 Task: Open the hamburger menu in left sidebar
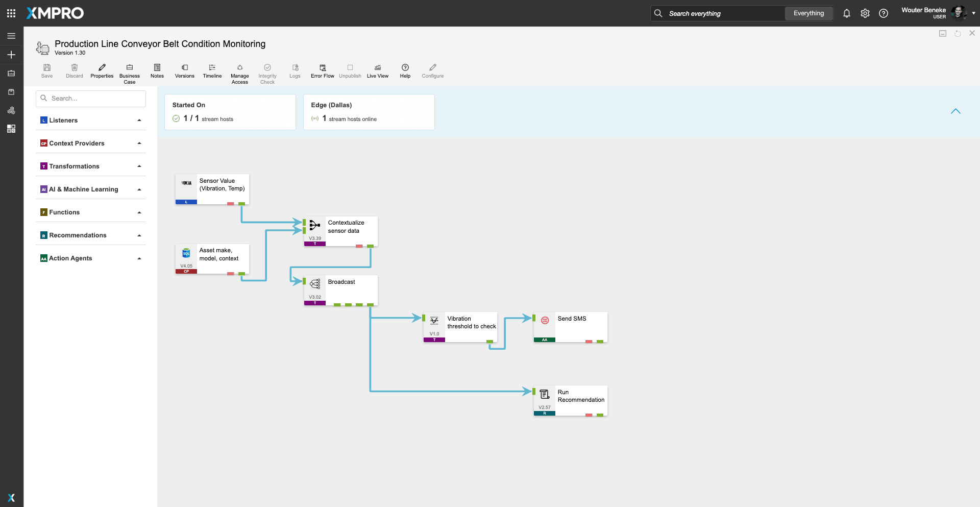tap(11, 36)
